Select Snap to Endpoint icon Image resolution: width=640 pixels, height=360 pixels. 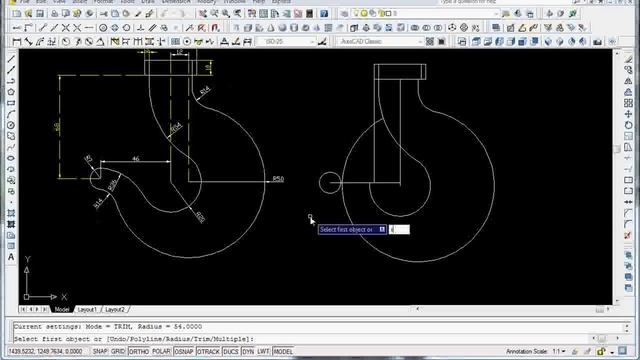pyautogui.click(x=42, y=28)
